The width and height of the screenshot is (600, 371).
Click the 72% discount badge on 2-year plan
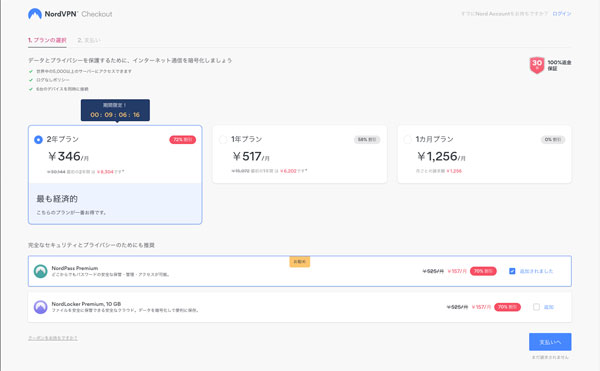pyautogui.click(x=183, y=140)
